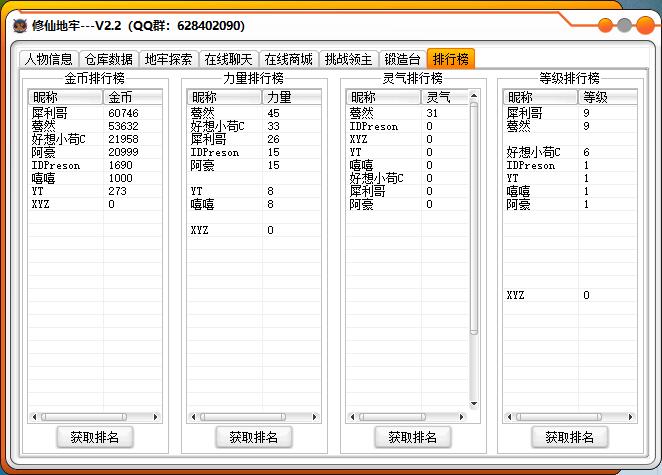Click right scroll arrow in 等级排行榜
The image size is (662, 475).
(631, 417)
